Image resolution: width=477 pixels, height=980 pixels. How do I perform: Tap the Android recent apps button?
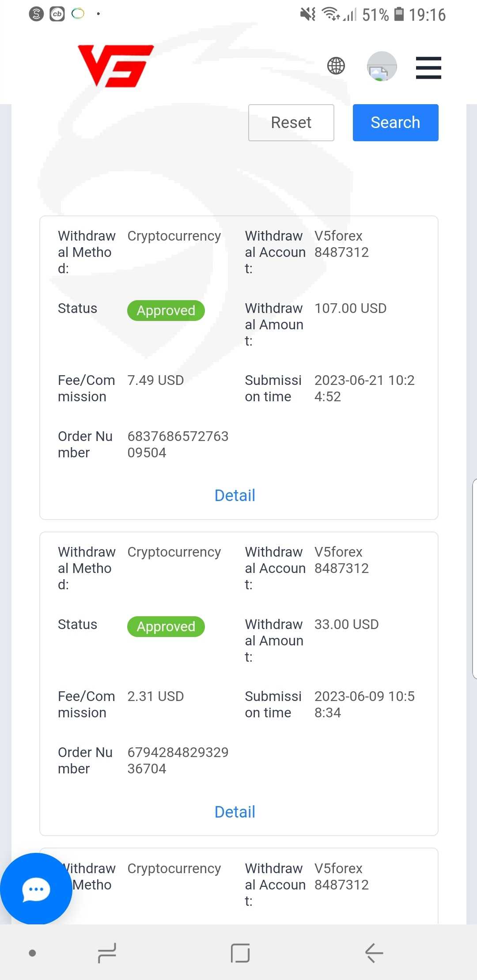pyautogui.click(x=107, y=953)
